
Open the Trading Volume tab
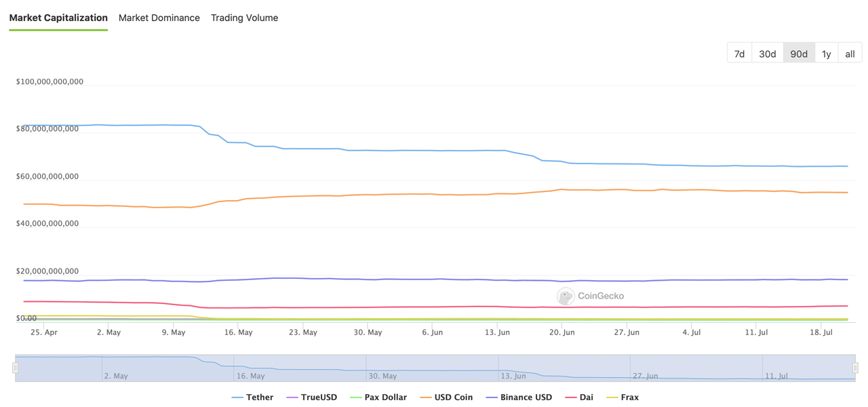pos(244,18)
